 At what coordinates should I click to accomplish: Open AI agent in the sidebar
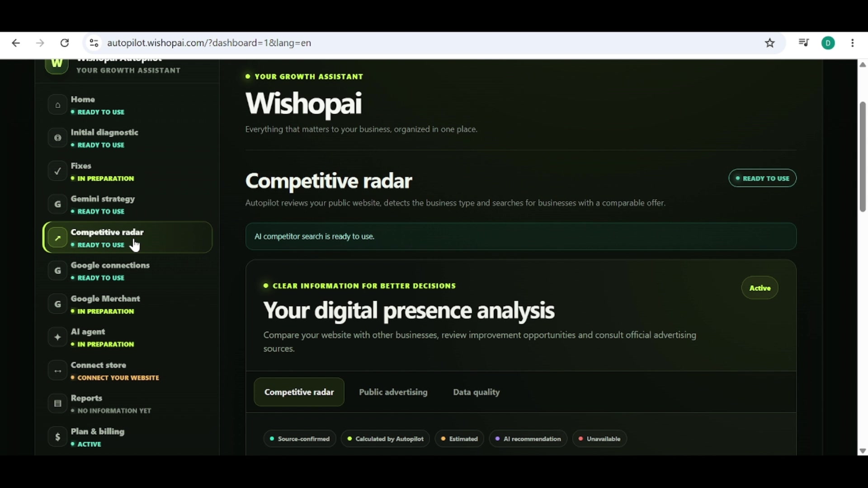[127, 337]
